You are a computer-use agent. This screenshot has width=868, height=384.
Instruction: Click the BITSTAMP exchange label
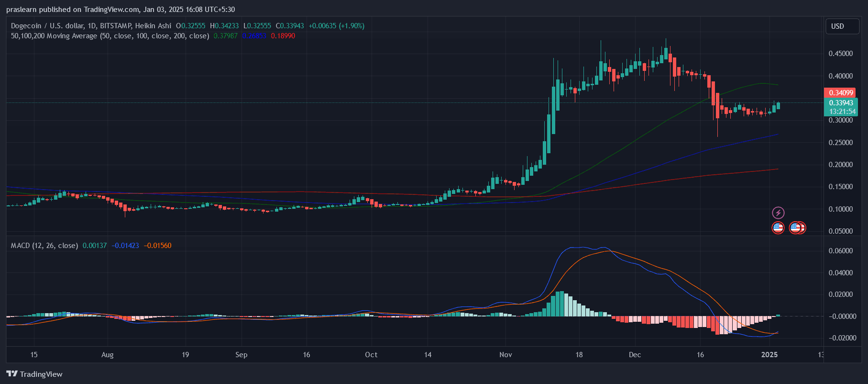click(116, 26)
